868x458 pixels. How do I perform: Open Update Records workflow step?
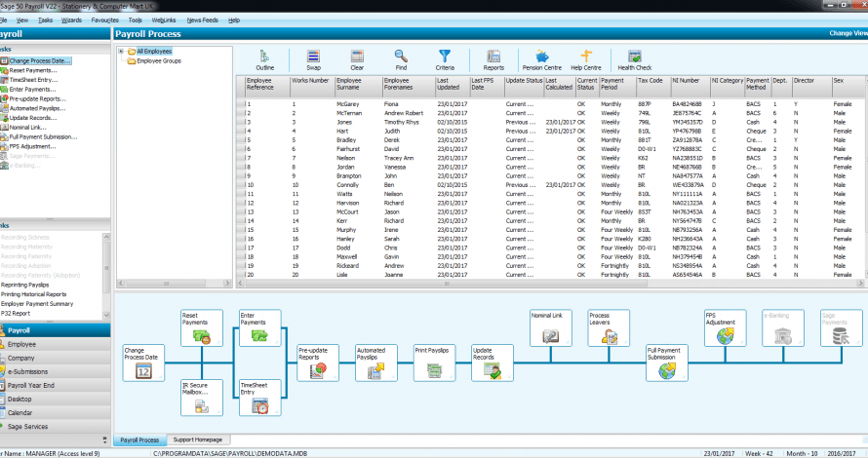click(493, 363)
